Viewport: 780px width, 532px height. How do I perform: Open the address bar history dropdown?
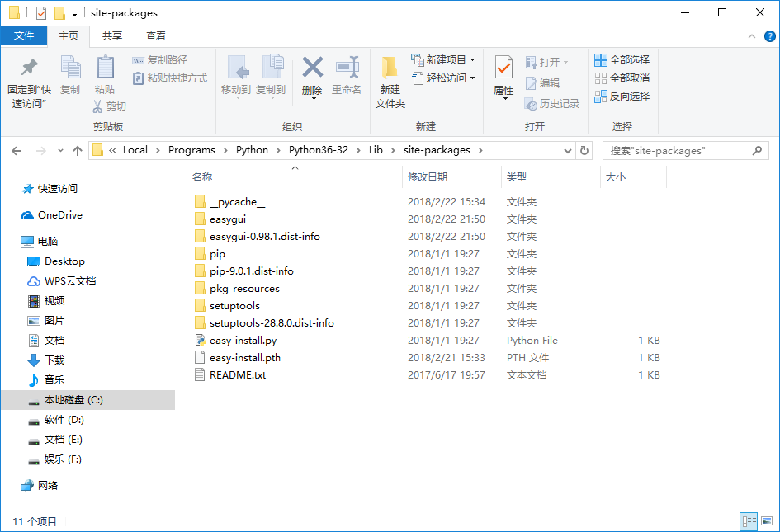point(568,151)
